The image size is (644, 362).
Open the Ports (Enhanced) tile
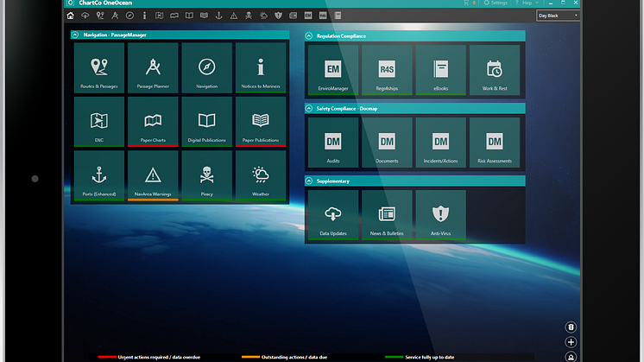(99, 175)
